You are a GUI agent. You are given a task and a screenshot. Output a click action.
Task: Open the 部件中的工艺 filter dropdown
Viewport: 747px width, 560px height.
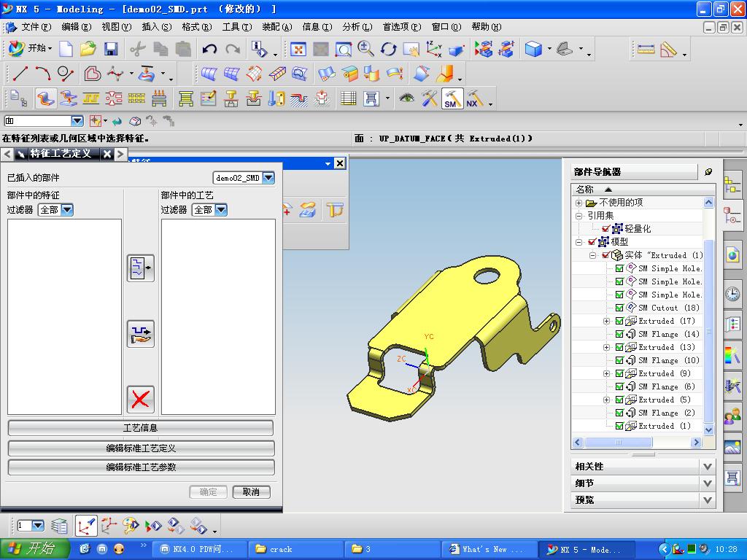tap(221, 209)
